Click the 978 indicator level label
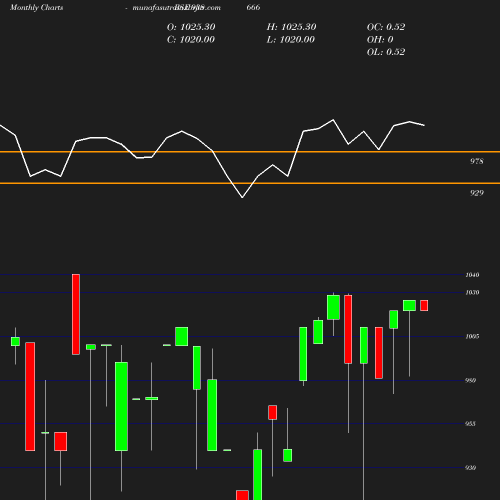The image size is (500, 500). point(477,161)
